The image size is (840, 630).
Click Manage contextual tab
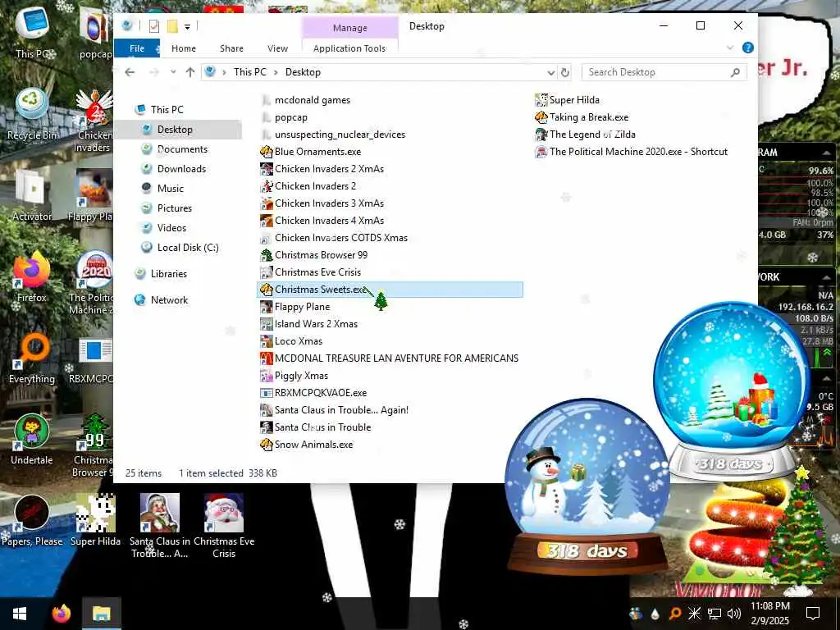point(349,28)
